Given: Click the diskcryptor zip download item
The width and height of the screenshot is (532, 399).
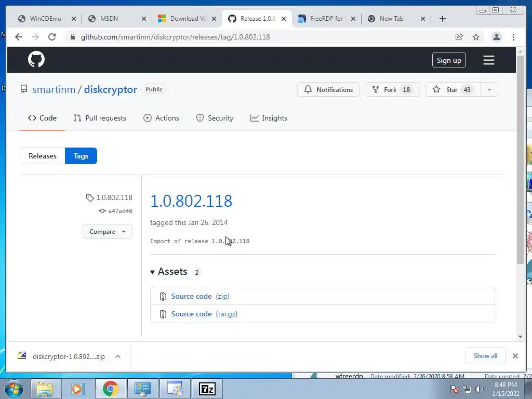Looking at the screenshot, I should [61, 356].
